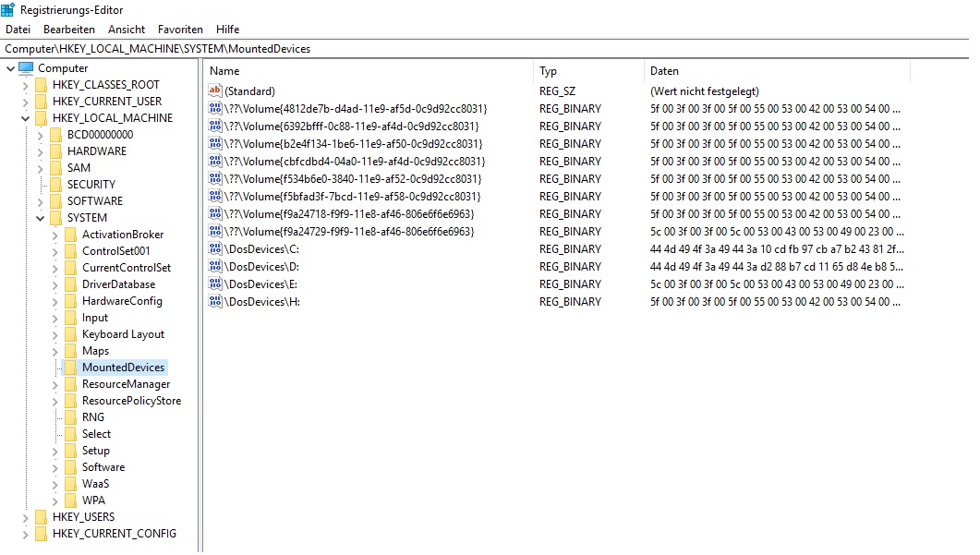Screen dimensions: 980x555
Task: Select the \DosDevices\C: value name
Action: 262,248
